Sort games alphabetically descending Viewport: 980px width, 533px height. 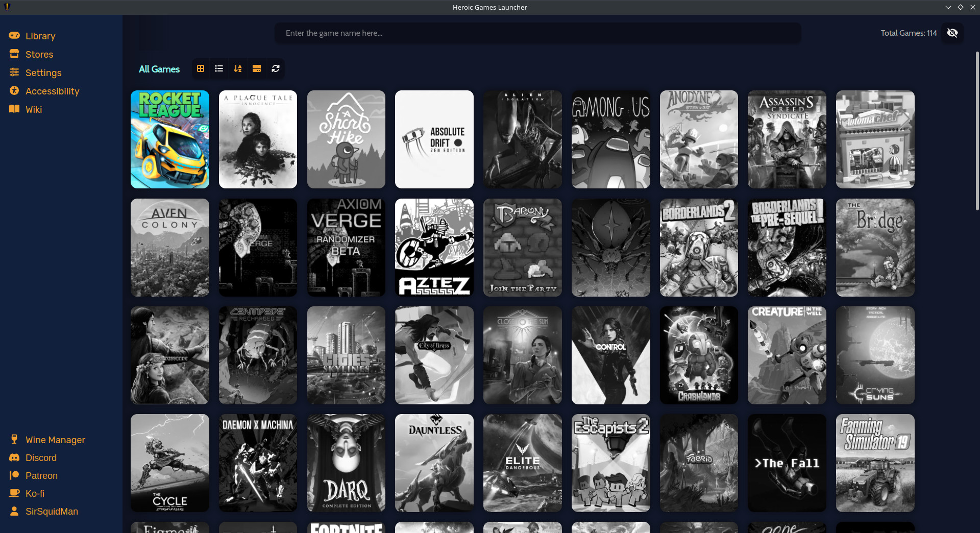click(x=238, y=68)
